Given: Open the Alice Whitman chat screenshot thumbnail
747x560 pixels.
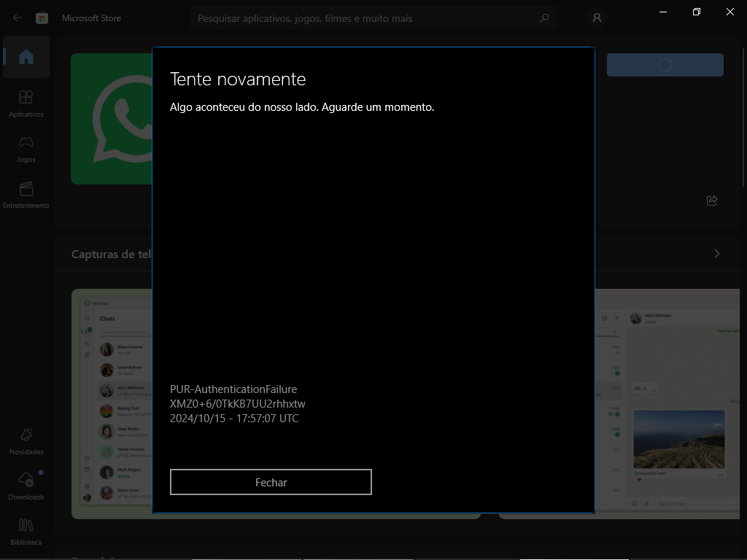Looking at the screenshot, I should (667, 404).
